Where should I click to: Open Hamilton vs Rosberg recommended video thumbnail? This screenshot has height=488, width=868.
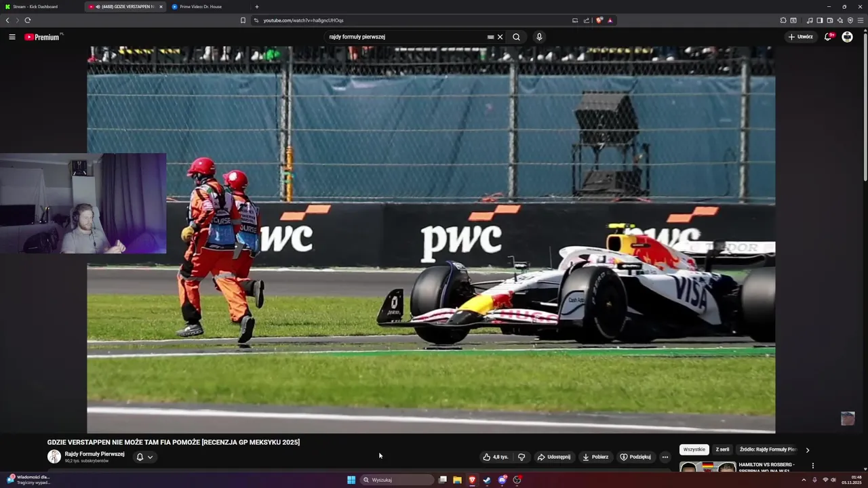tap(708, 466)
